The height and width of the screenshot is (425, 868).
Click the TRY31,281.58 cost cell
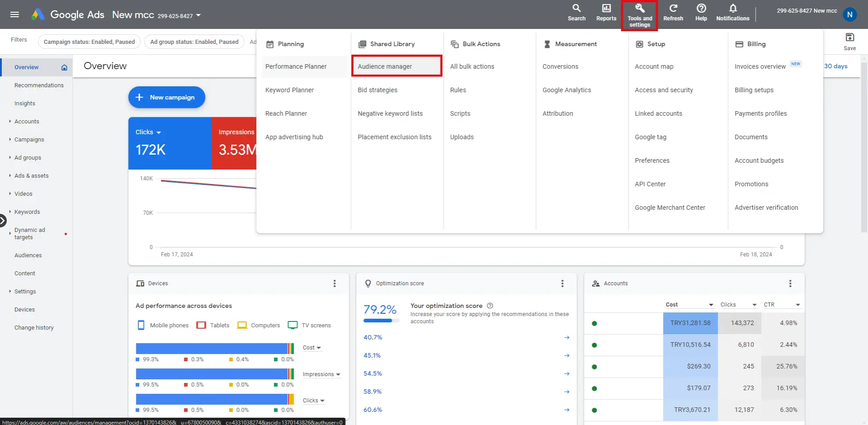690,323
